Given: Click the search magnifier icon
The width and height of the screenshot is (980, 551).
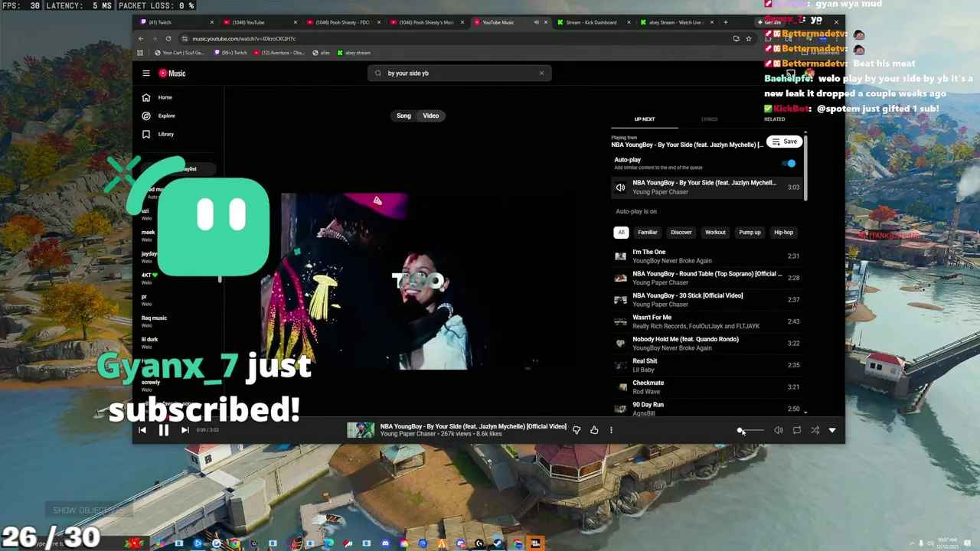Looking at the screenshot, I should click(x=378, y=73).
